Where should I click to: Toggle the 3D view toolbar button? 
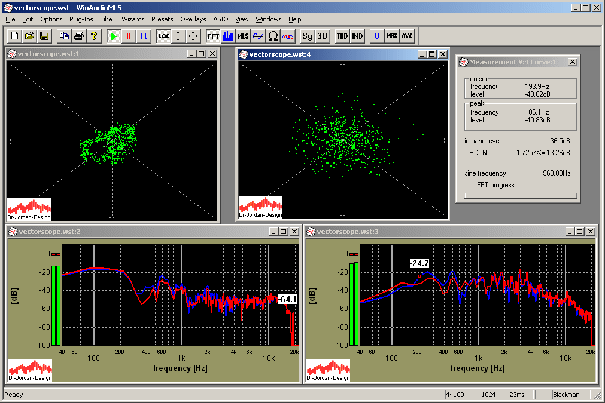(x=323, y=35)
